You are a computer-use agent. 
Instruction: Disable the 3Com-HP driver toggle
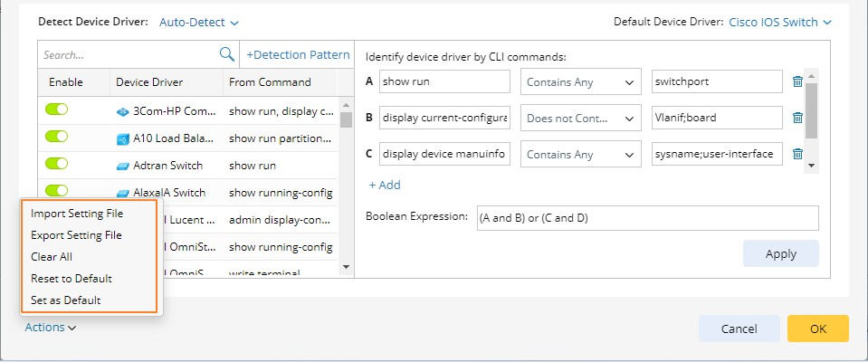[x=57, y=110]
